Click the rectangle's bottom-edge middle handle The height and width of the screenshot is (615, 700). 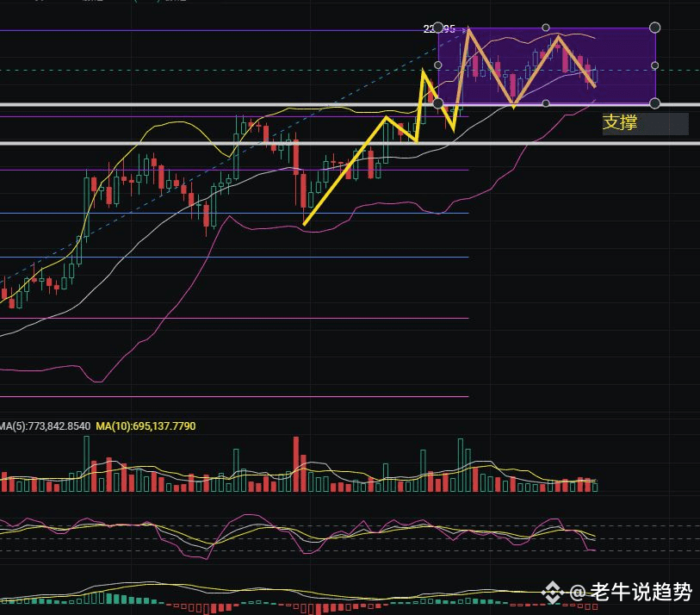[x=546, y=103]
